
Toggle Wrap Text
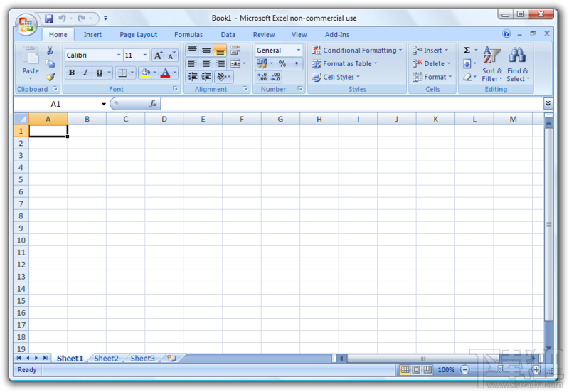236,50
